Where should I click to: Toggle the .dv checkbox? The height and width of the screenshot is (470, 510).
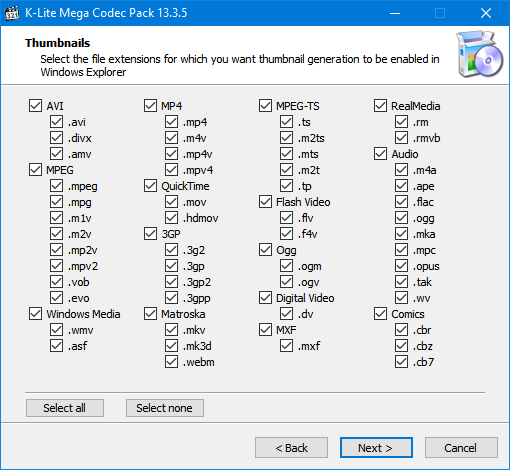pos(286,314)
